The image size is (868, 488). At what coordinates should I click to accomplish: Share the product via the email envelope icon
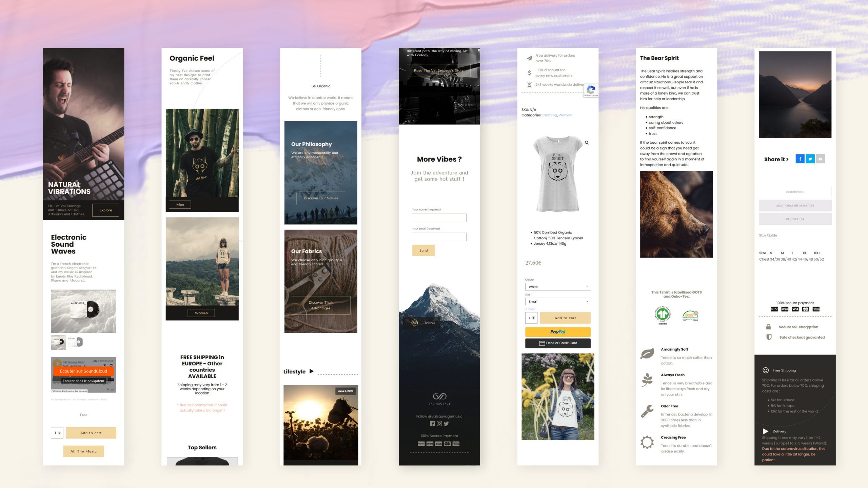820,159
